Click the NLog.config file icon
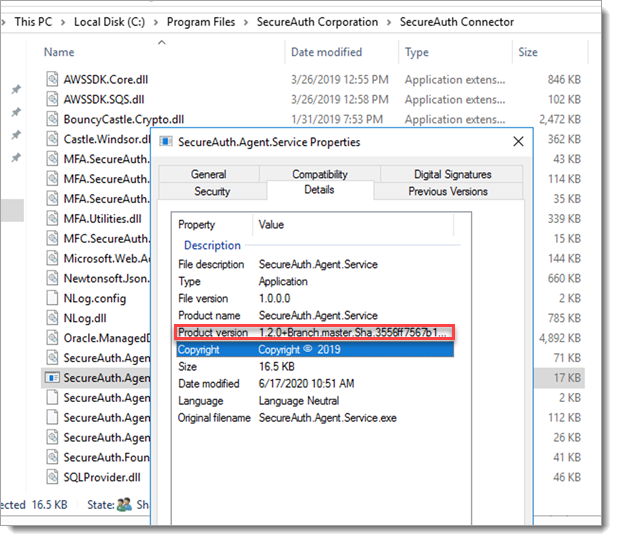617x541 pixels. (x=53, y=298)
